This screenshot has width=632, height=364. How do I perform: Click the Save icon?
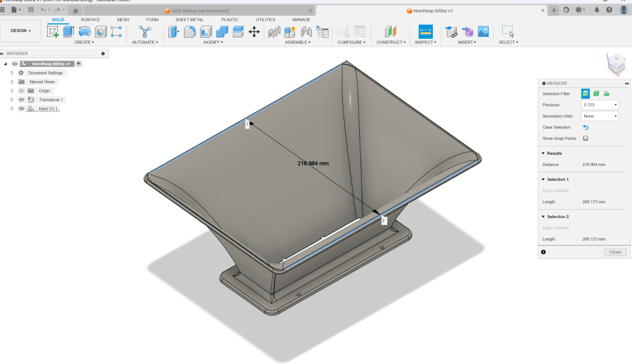[31, 10]
